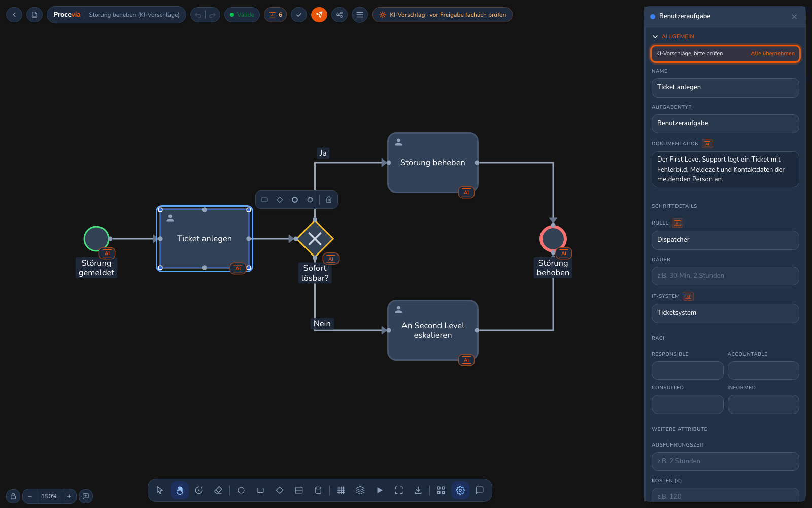Zoom out with the minus button
This screenshot has height=508, width=812.
coord(30,496)
